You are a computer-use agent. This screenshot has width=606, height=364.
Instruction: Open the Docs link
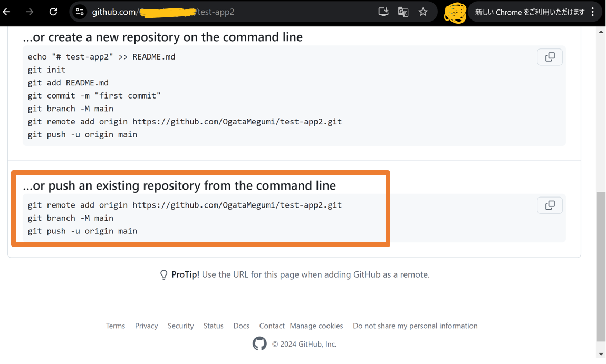241,326
